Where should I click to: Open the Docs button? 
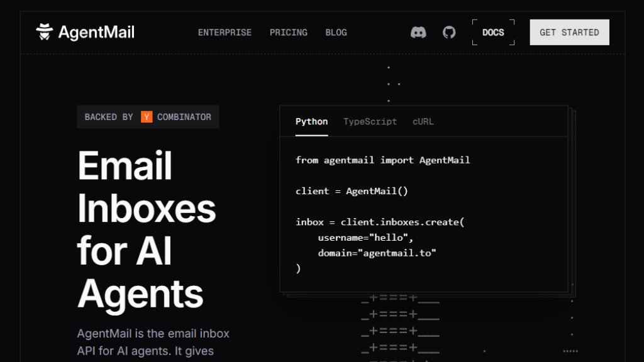[x=493, y=33]
